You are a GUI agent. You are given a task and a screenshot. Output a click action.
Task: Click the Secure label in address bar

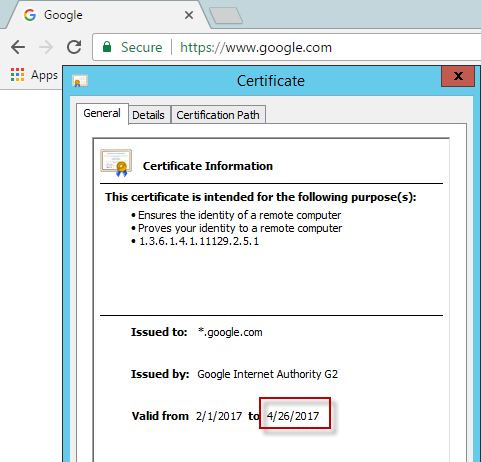click(x=142, y=47)
